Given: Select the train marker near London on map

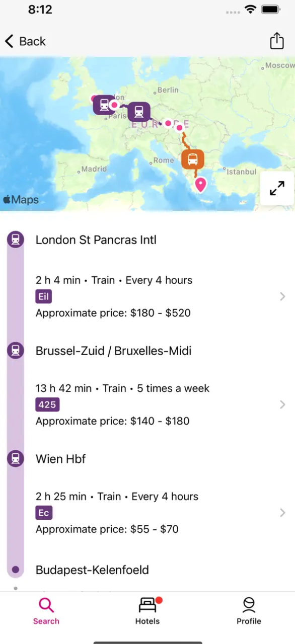Looking at the screenshot, I should pos(103,105).
